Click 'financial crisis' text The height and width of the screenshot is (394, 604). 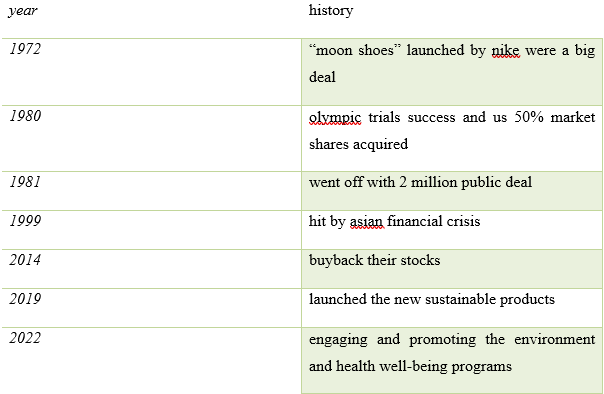433,221
